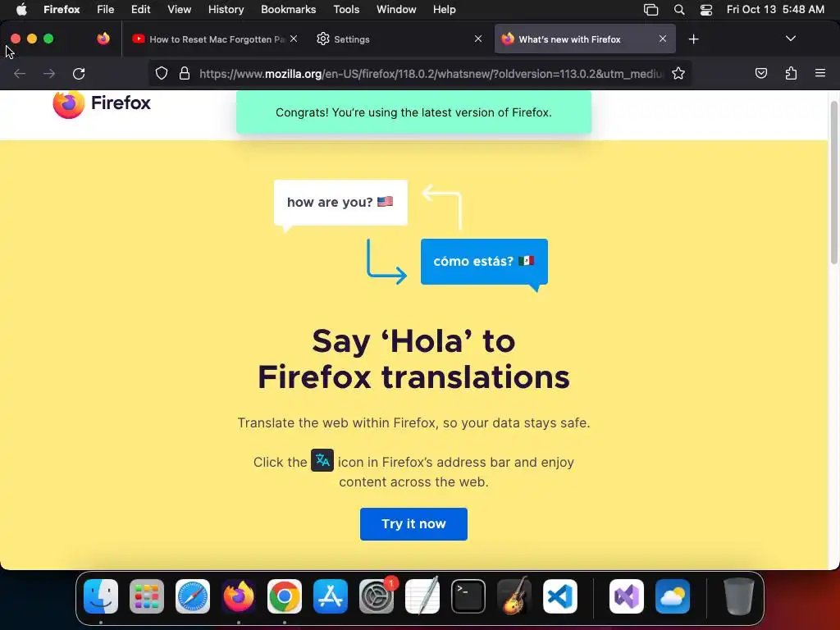Open the Window menu
This screenshot has width=840, height=630.
coord(396,9)
